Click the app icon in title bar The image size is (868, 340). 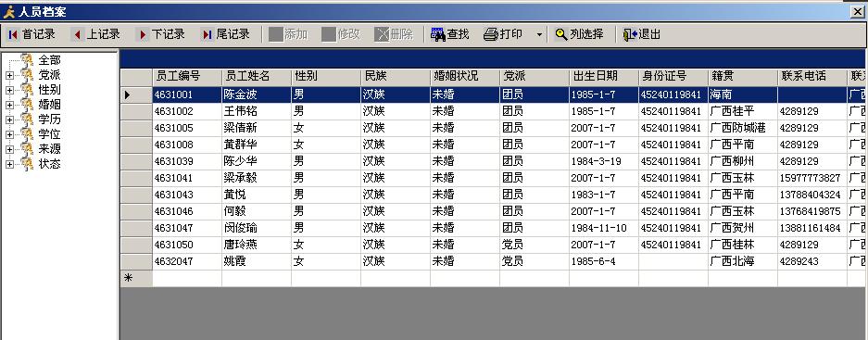pos(8,12)
